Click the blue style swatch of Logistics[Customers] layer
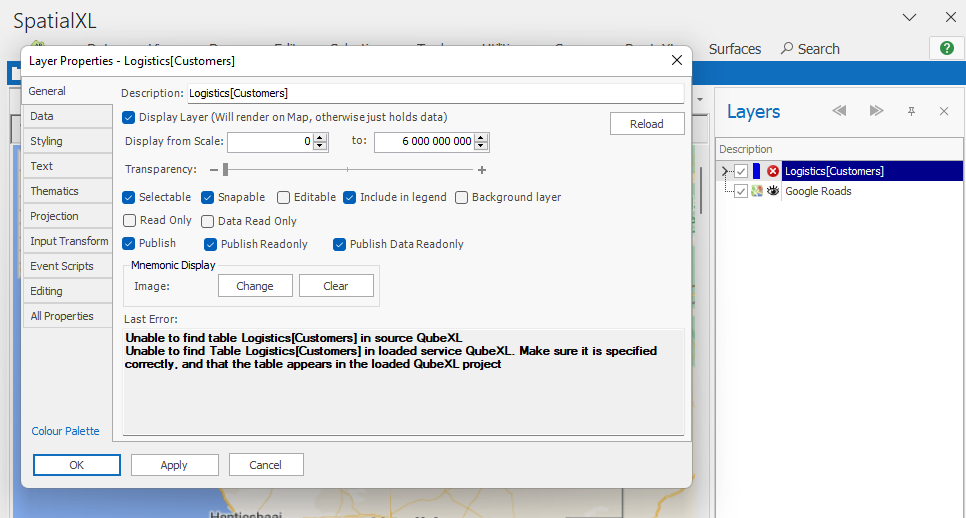The height and width of the screenshot is (518, 966). point(756,171)
